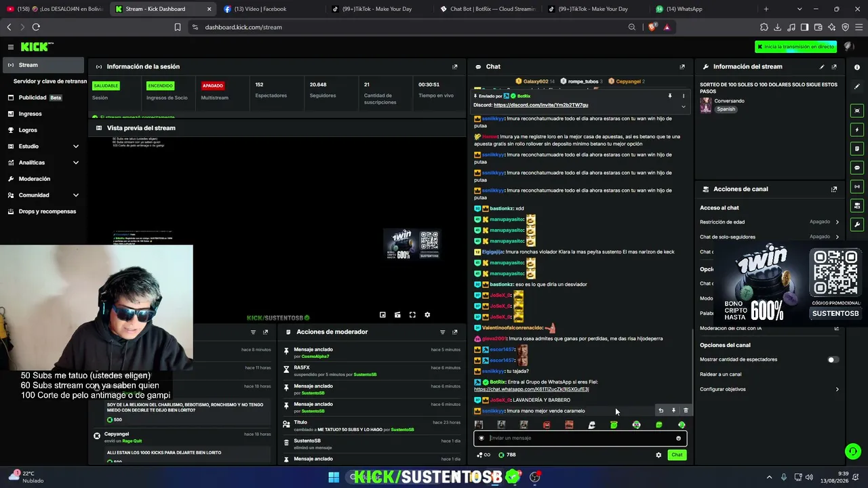Delete the highlighted ssnilkkyy chat message
The image size is (868, 488).
pos(686,410)
